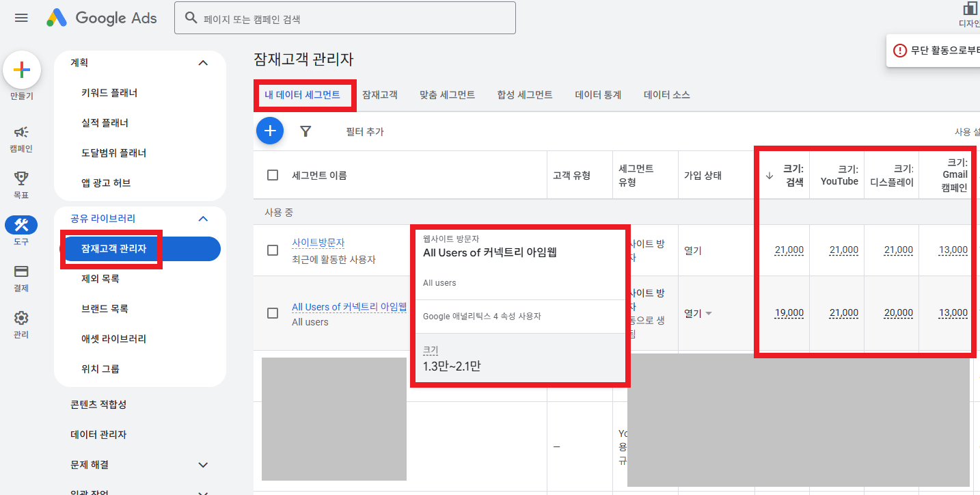Click the 만들기 plus icon

[x=21, y=69]
